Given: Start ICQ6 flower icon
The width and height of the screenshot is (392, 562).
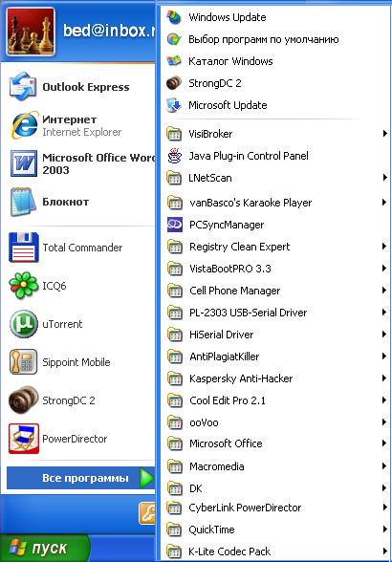Looking at the screenshot, I should (23, 286).
